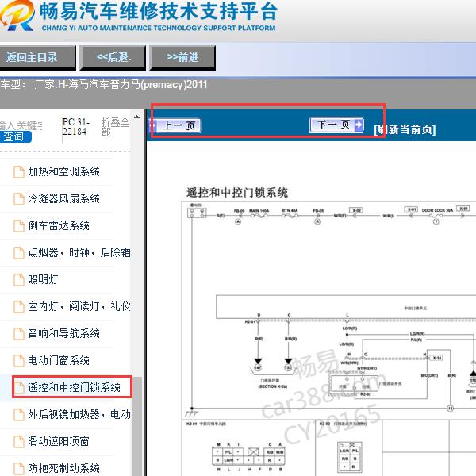This screenshot has height=476, width=476.
Task: Open 点烟器，时钟，后除霜 entry
Action: pos(79,252)
